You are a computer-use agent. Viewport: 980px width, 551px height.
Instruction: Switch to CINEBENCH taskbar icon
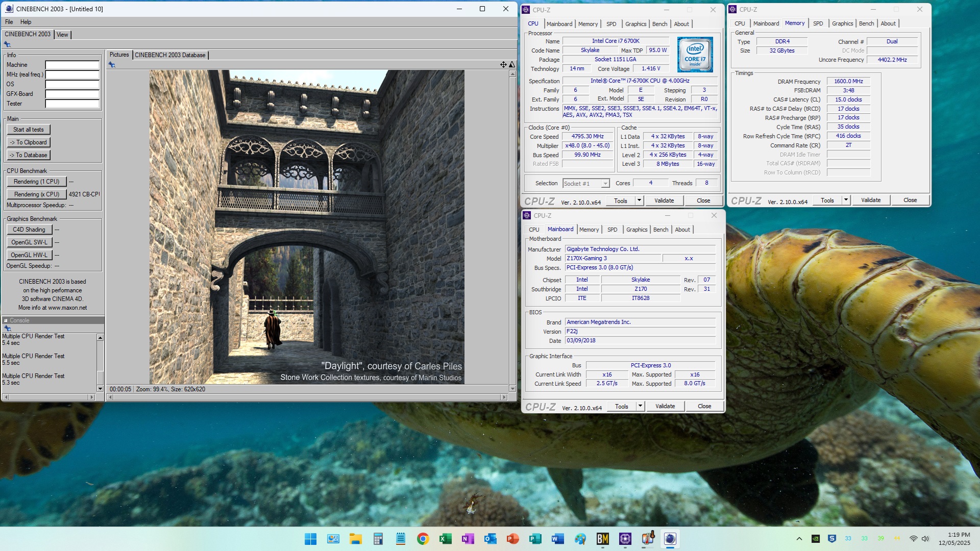pos(670,539)
